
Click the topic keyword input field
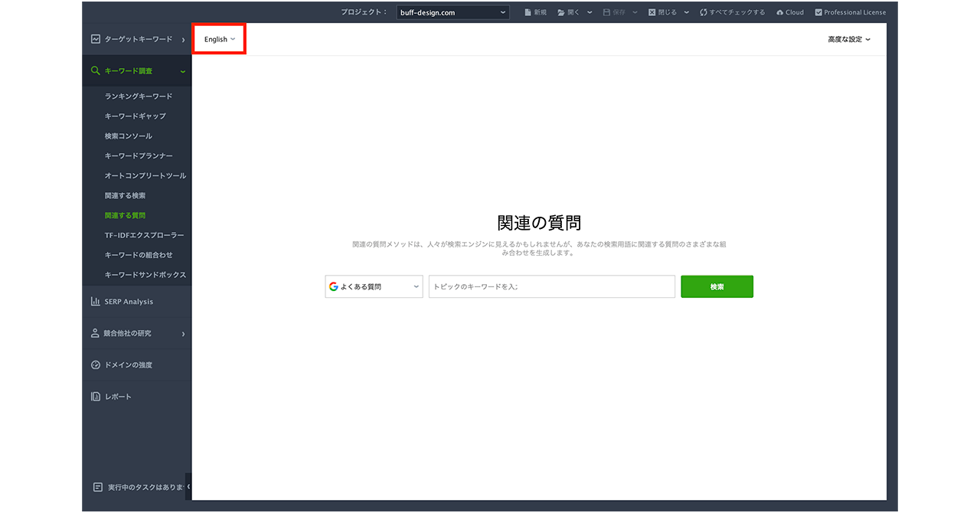tap(551, 287)
